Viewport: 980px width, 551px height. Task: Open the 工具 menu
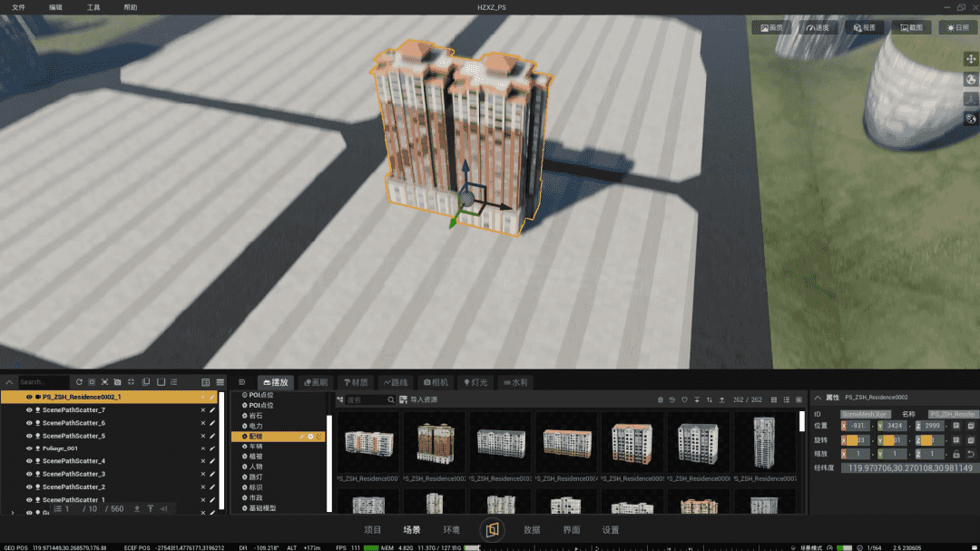[x=93, y=7]
